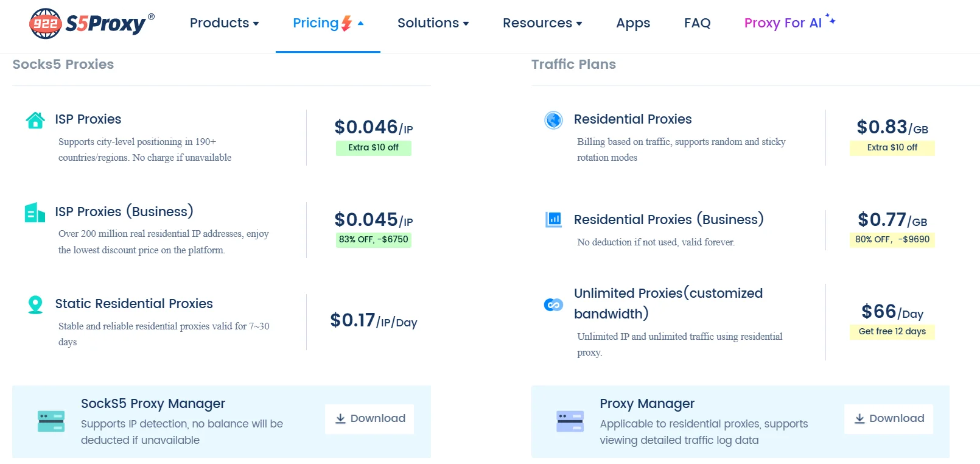Click the Residential Proxies globe icon
The image size is (980, 464).
point(553,120)
